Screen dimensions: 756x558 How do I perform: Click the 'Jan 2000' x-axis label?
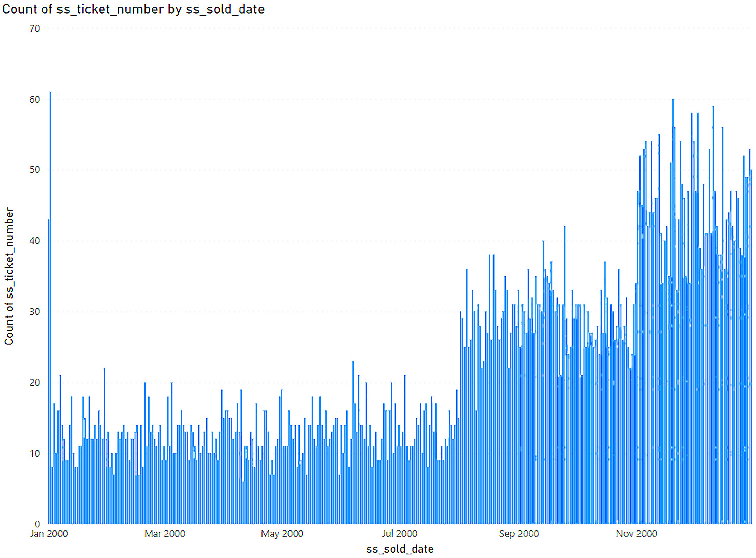pos(49,534)
